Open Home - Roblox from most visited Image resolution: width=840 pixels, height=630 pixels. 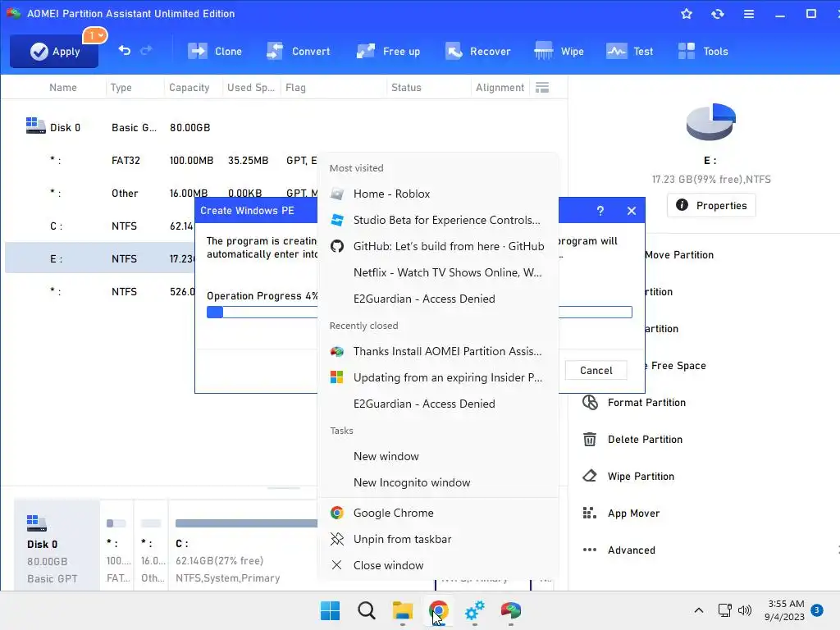point(438,194)
